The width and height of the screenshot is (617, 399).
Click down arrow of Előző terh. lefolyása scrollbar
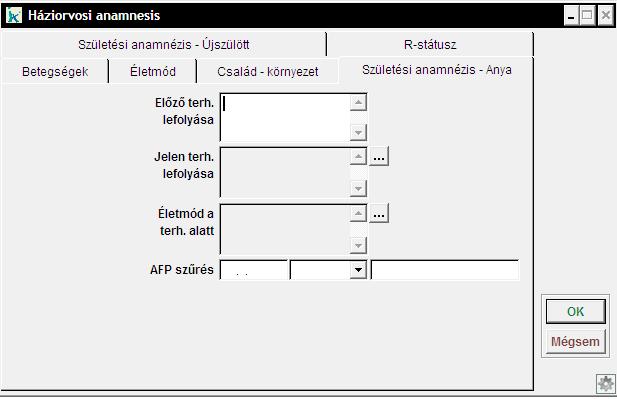pyautogui.click(x=358, y=133)
